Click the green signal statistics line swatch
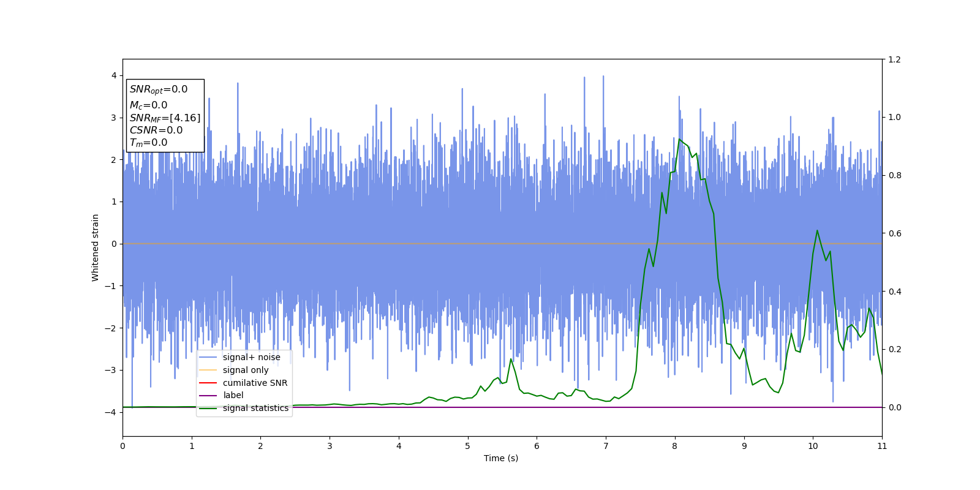Viewport: 980px width, 490px height. point(208,408)
